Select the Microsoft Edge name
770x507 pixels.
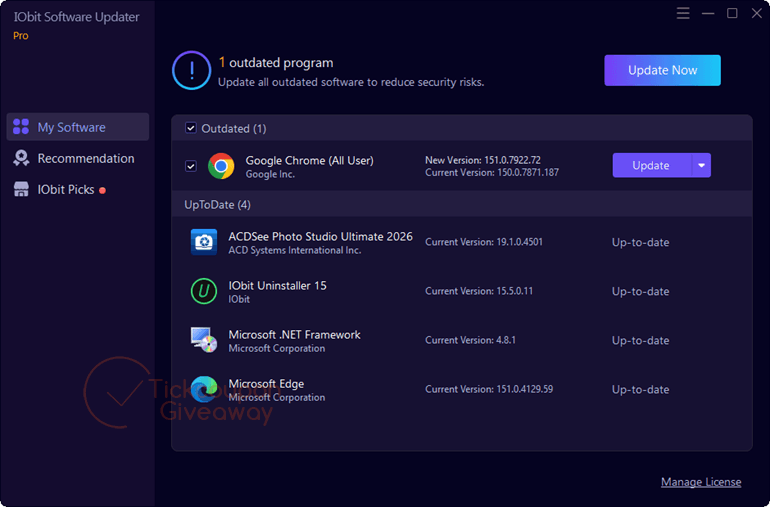(266, 384)
